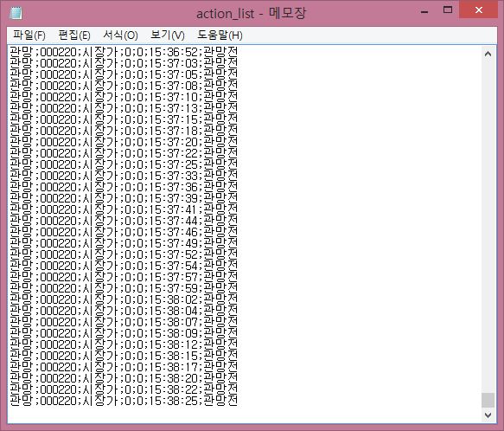Screen dimensions: 504x431
Task: Click the line with time 15:38:04
Action: pos(124,312)
